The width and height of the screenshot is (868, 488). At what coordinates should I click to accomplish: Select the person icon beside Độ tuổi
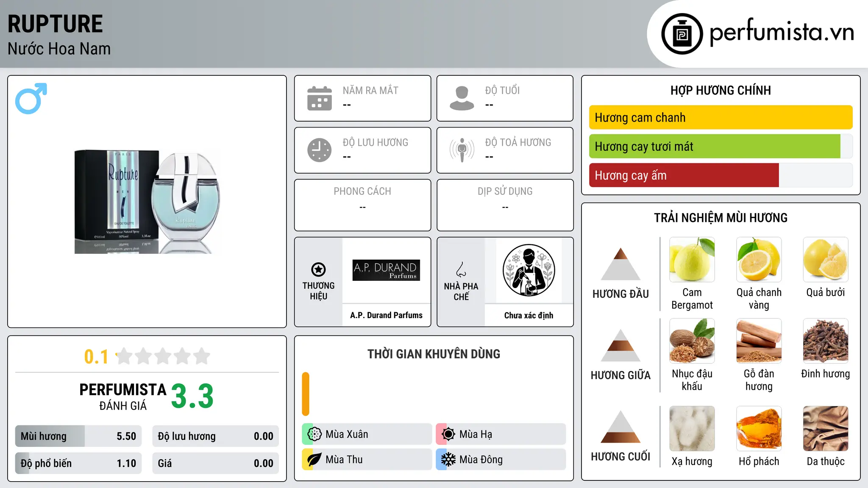coord(462,98)
